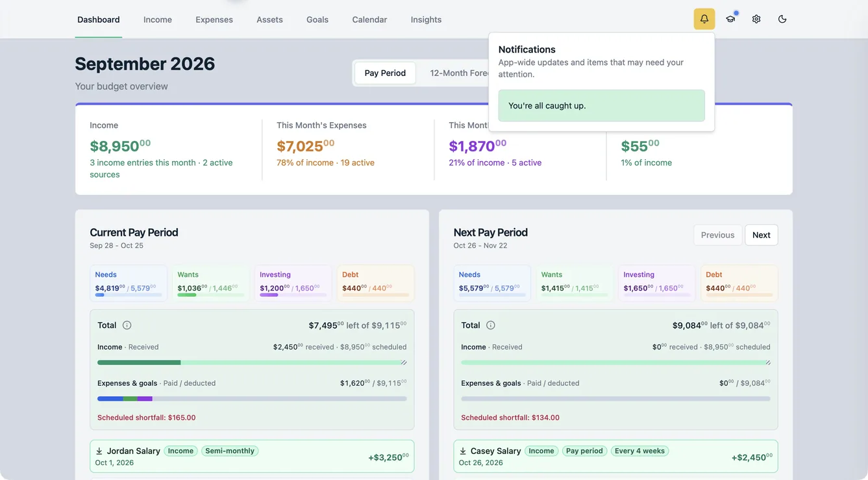Select the Investing card in Next Pay Period
Viewport: 868px width, 480px height.
[657, 283]
